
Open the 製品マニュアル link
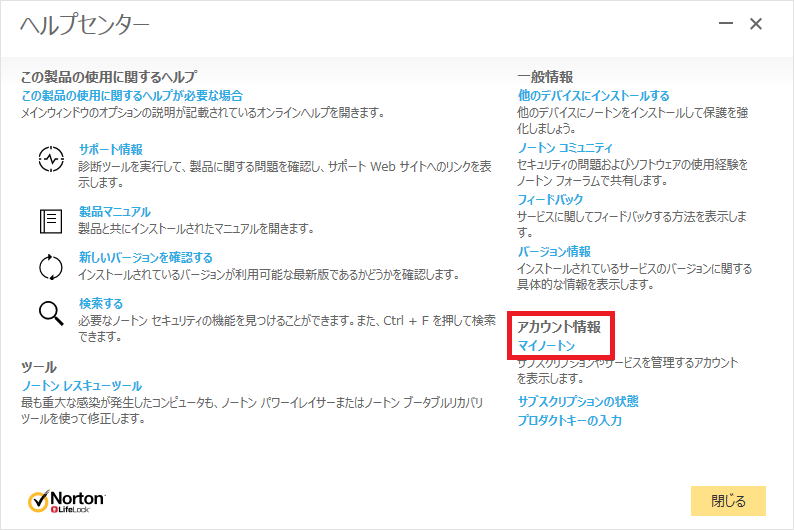point(114,212)
